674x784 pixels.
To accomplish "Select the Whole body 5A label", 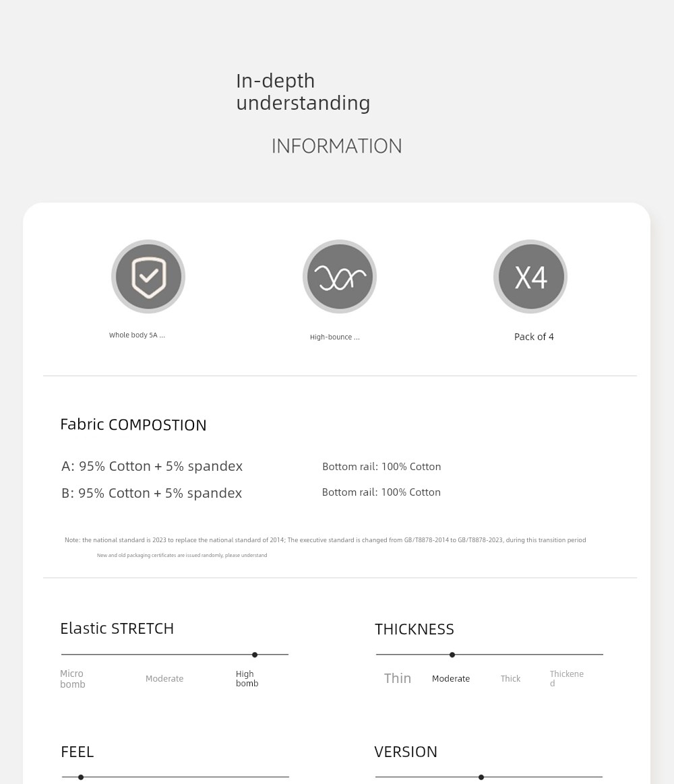I will pyautogui.click(x=137, y=335).
